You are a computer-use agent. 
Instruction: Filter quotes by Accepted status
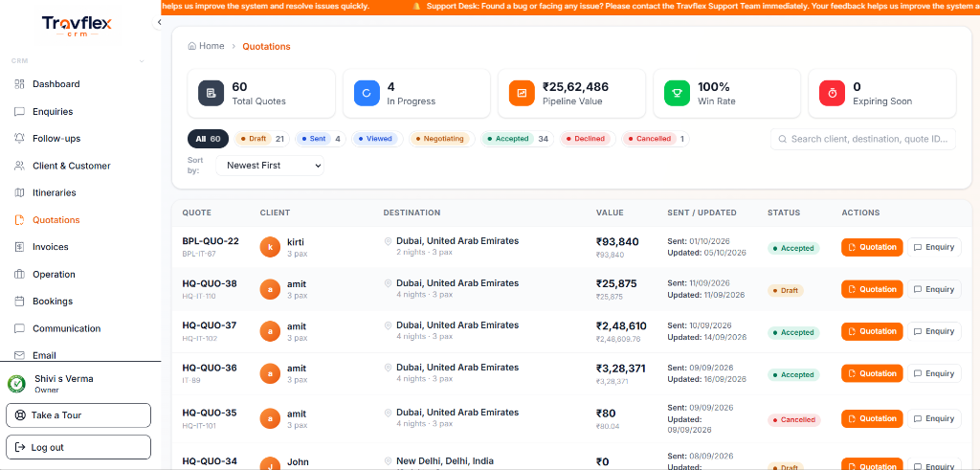[x=518, y=139]
